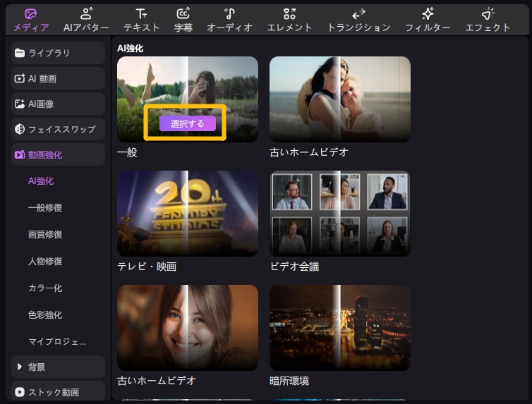Collapse the 動画強化 section
Viewport: 532px width, 404px height.
58,154
